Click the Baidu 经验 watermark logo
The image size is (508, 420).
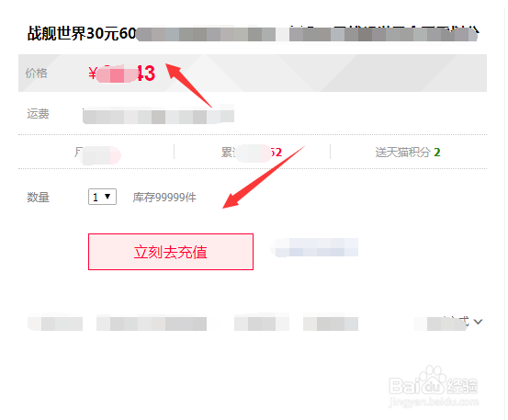(434, 386)
